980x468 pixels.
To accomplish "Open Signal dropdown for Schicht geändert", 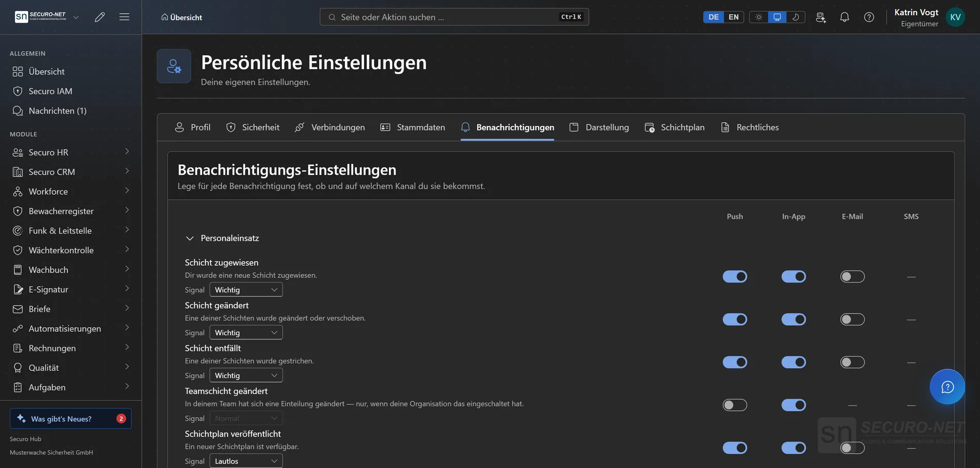I will click(246, 333).
